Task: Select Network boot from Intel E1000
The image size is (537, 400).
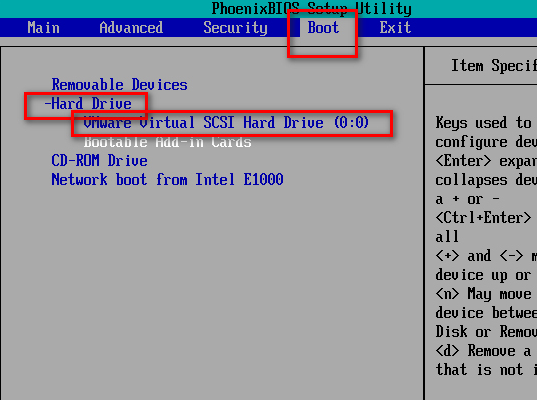Action: pyautogui.click(x=167, y=179)
